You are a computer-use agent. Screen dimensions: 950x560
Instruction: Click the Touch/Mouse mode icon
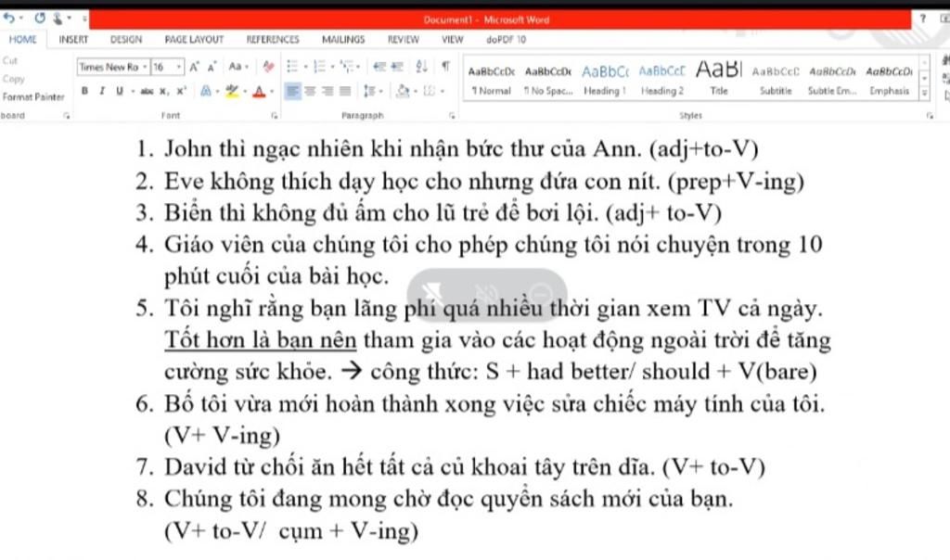58,19
